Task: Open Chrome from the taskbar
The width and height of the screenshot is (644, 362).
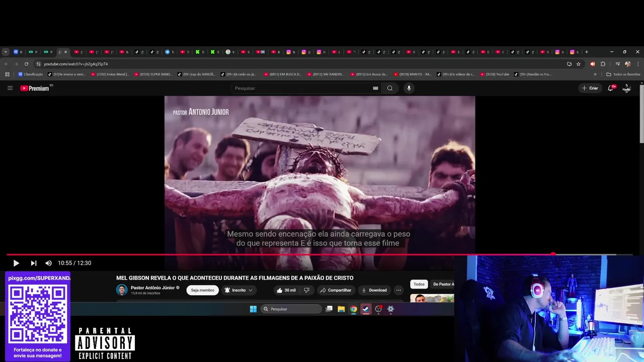Action: click(x=354, y=309)
